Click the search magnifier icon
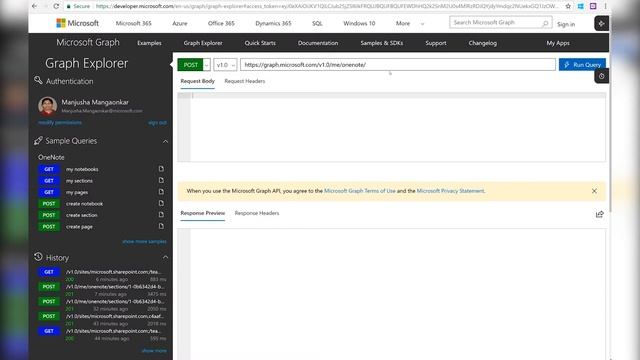The image size is (640, 360). (545, 24)
